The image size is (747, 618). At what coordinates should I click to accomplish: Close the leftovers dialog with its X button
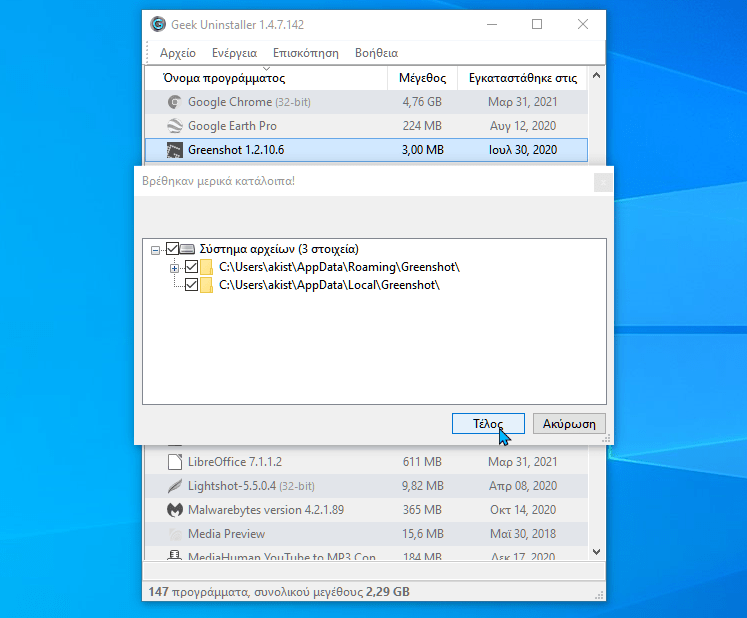click(603, 182)
